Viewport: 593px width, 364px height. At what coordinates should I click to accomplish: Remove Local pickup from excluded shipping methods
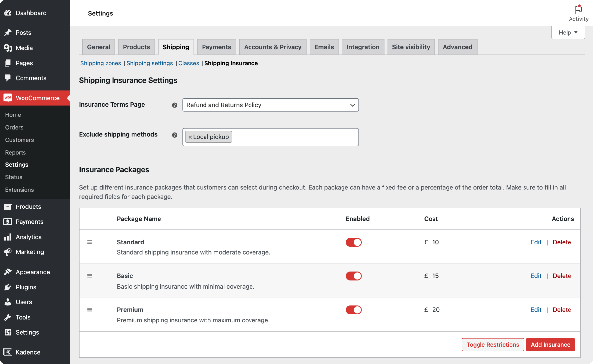[x=190, y=137]
